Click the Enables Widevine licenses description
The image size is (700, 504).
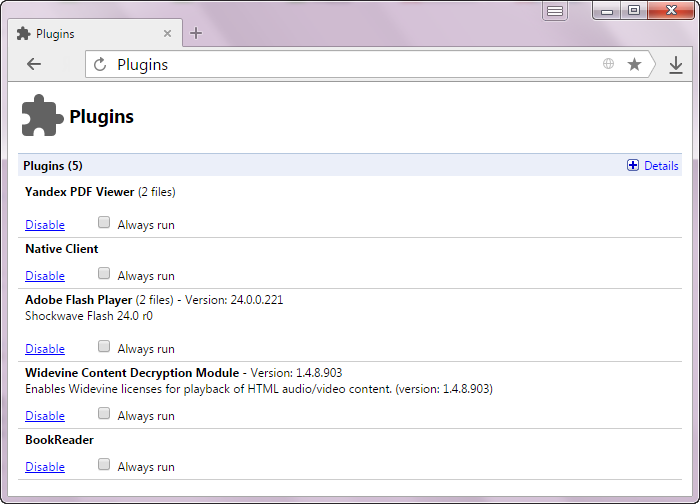(259, 389)
